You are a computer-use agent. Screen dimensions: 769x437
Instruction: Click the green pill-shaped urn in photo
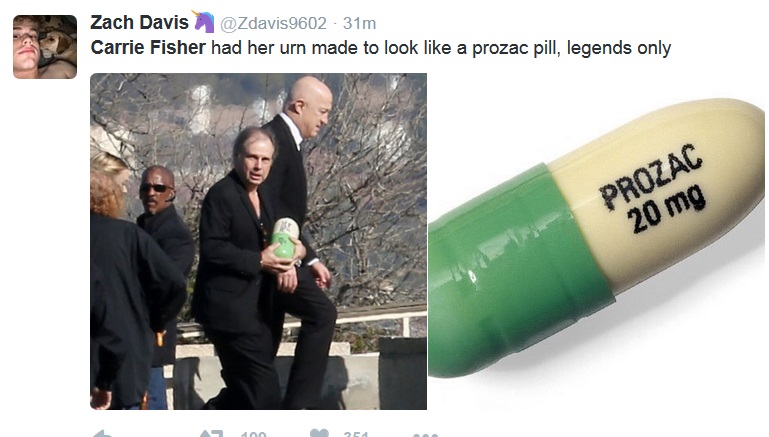pyautogui.click(x=285, y=238)
